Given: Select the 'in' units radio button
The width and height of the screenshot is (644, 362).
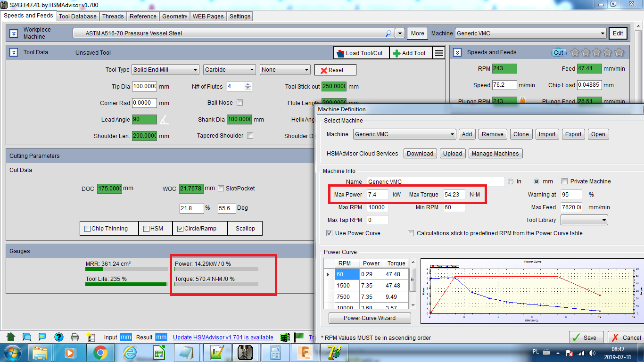Looking at the screenshot, I should point(511,181).
